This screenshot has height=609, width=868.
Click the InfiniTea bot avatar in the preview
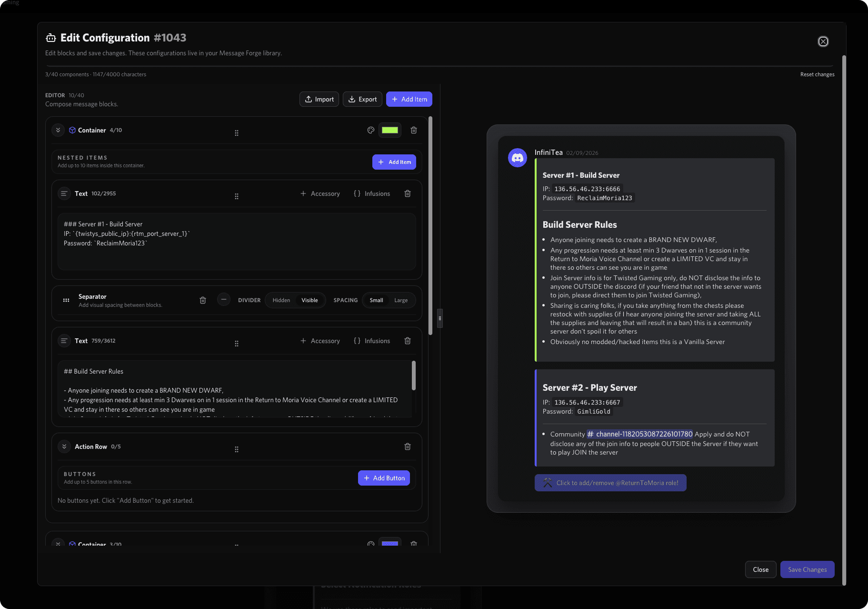517,158
